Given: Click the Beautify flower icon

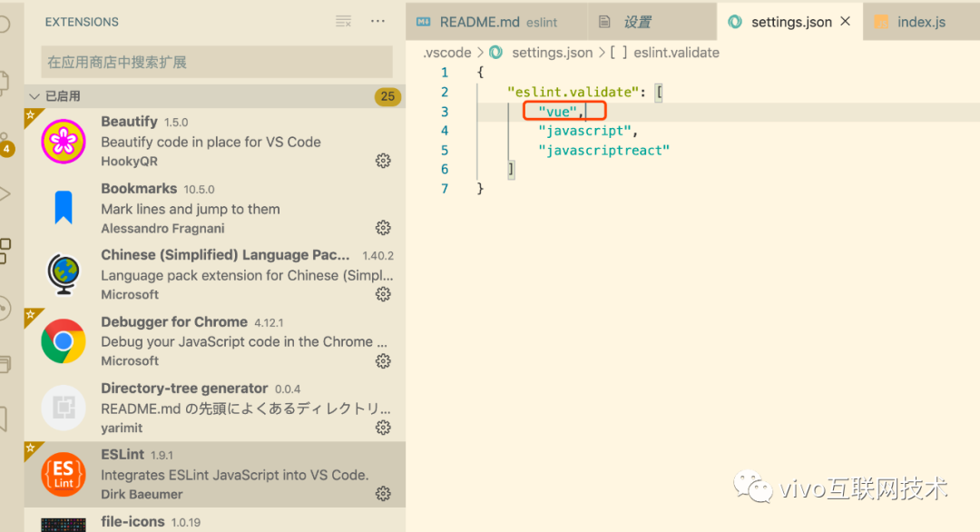Looking at the screenshot, I should click(64, 142).
